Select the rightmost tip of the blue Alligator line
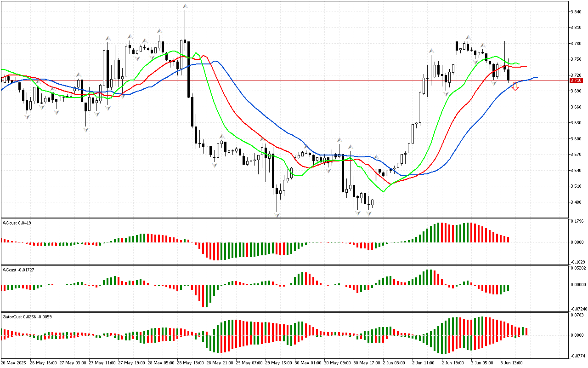 [537, 77]
